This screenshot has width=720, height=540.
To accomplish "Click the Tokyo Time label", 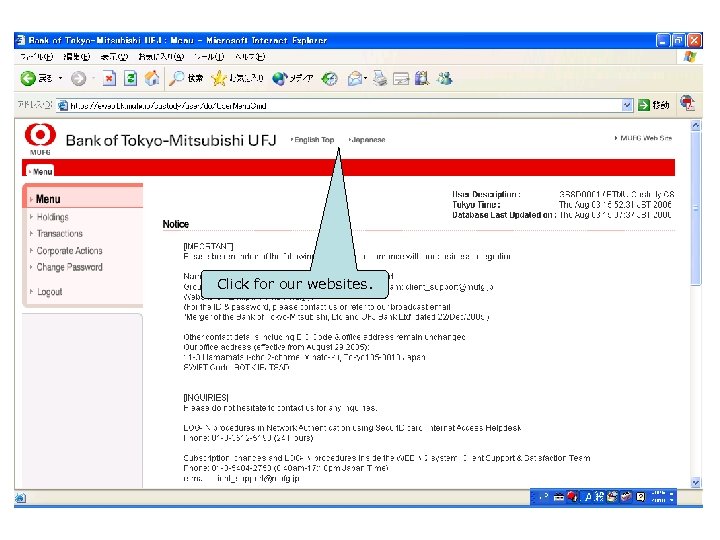I will pyautogui.click(x=476, y=205).
